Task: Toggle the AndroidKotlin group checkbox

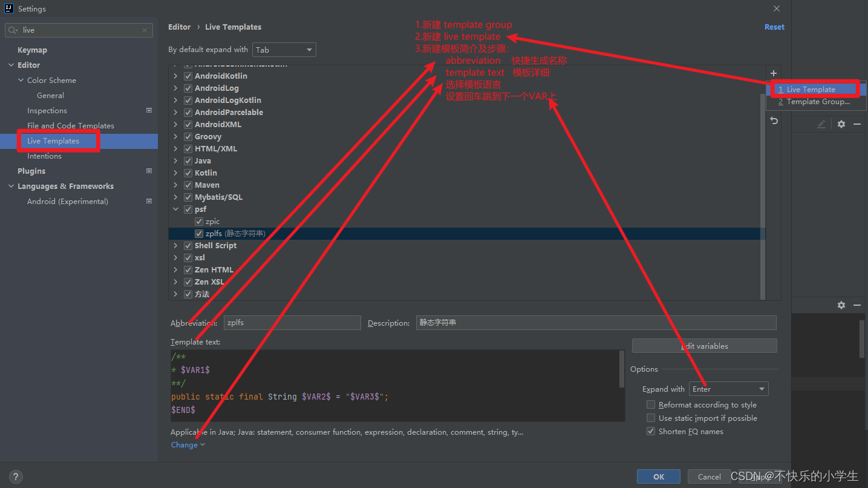Action: pos(188,76)
